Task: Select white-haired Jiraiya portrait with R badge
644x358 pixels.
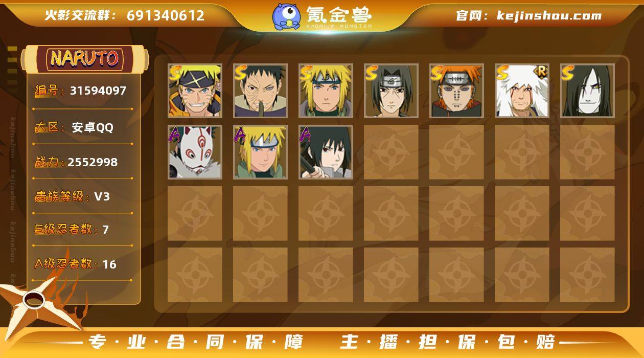Action: pos(522,91)
